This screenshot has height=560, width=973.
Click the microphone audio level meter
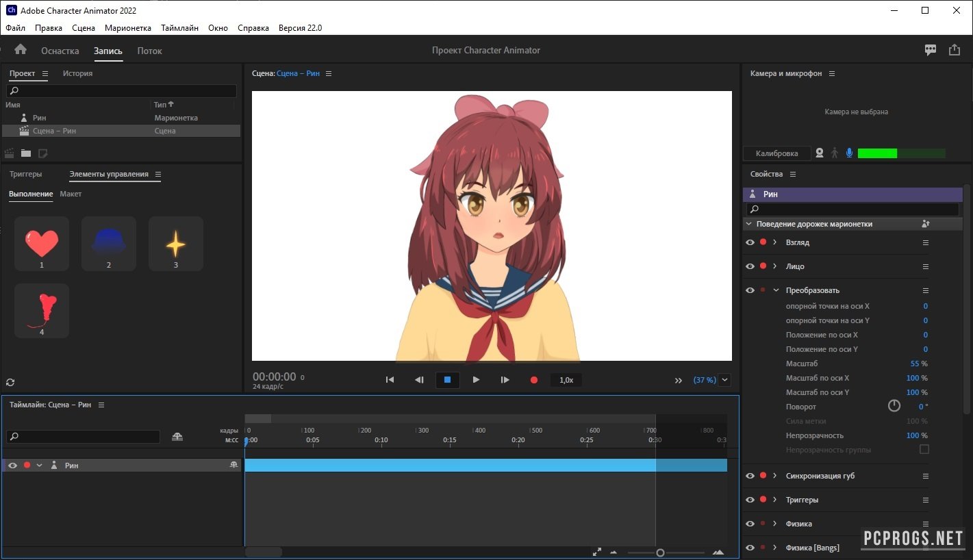tap(901, 153)
